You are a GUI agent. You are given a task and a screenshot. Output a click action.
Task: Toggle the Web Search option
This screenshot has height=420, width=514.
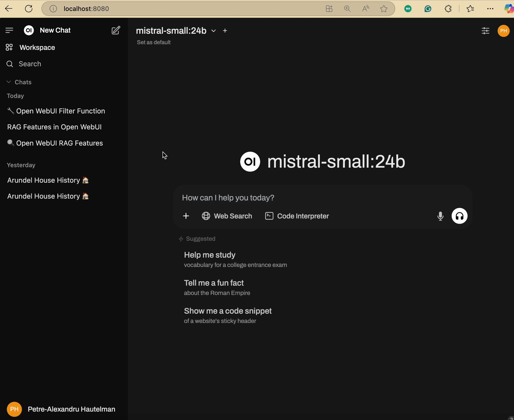pyautogui.click(x=227, y=216)
